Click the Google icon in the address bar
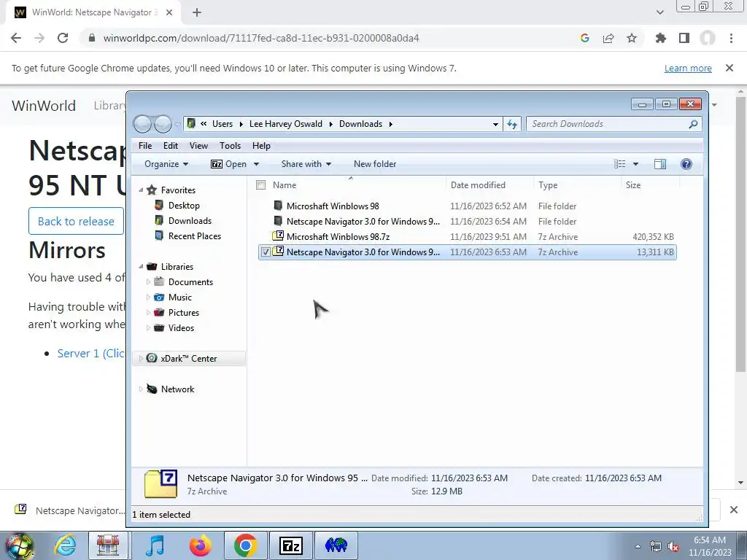747x560 pixels. tap(585, 38)
